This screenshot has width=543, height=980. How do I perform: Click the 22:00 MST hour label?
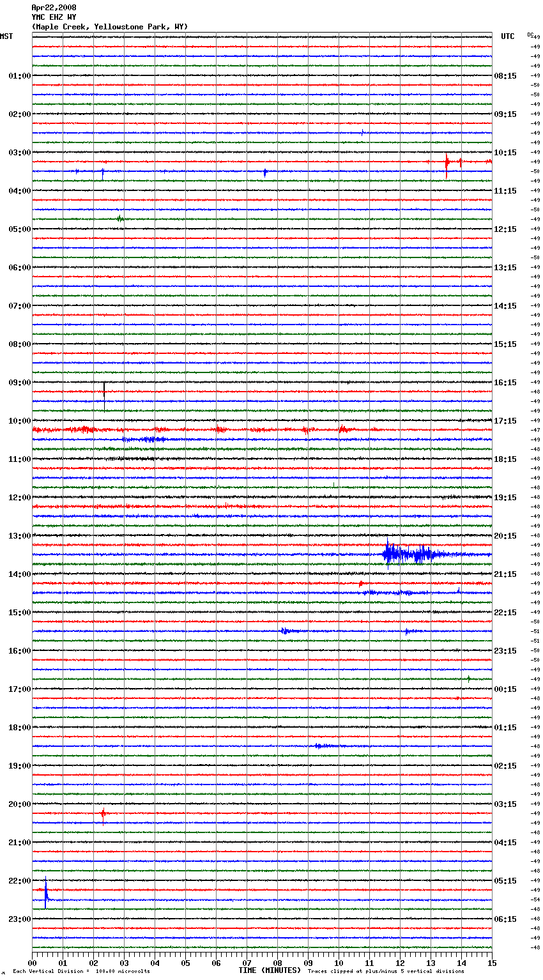click(x=20, y=881)
